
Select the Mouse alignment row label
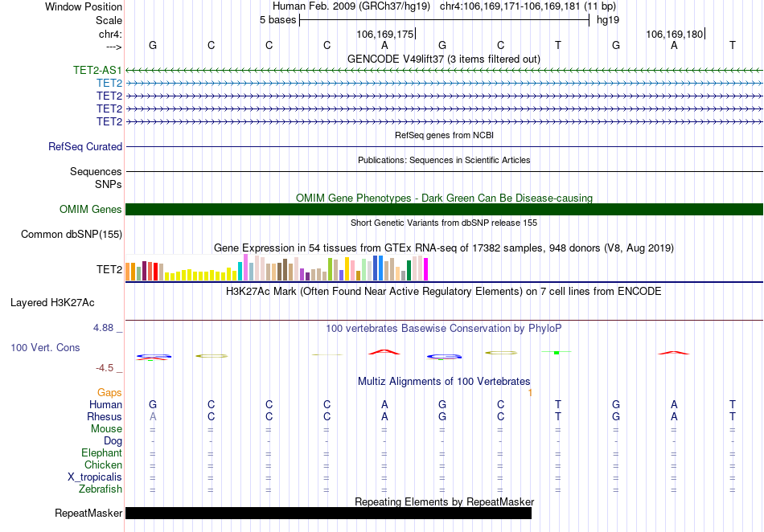tap(106, 429)
